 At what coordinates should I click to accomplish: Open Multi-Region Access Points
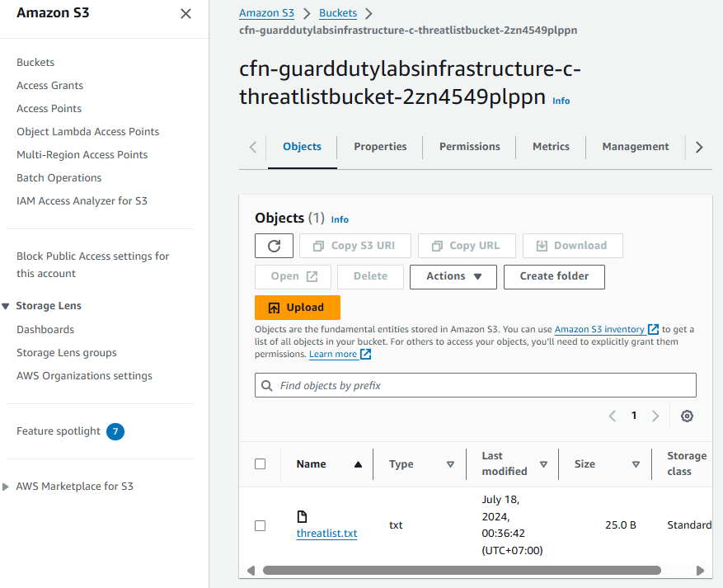pos(82,154)
